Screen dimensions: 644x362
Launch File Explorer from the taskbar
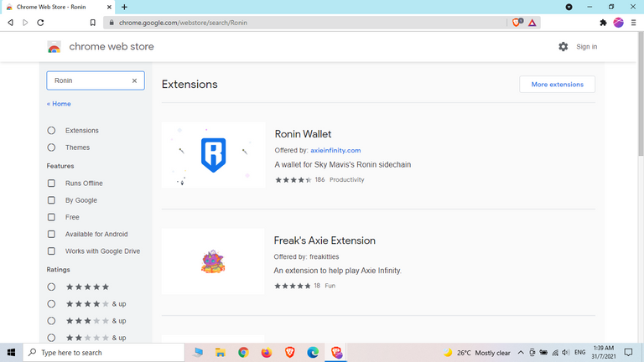tap(221, 353)
